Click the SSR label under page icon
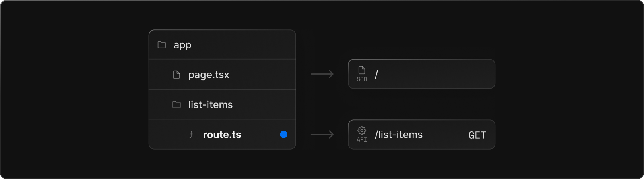Screen dimensions: 644x179 (x=362, y=79)
